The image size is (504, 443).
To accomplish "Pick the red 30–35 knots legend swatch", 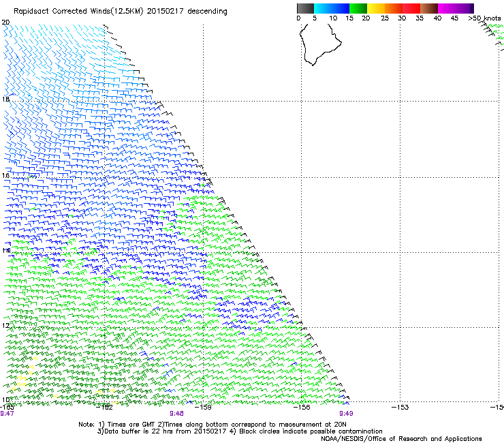I will 411,8.
